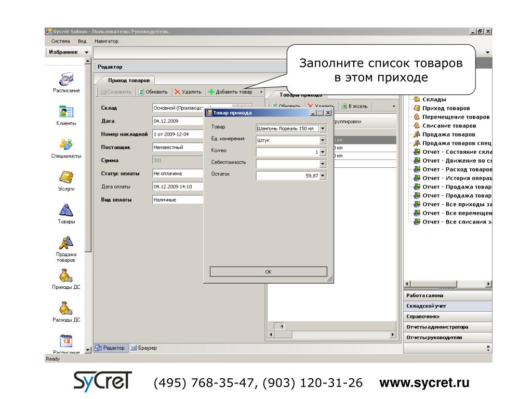This screenshot has width=532, height=399.
Task: Click the Товар прихода dialog title icon
Action: pyautogui.click(x=209, y=113)
